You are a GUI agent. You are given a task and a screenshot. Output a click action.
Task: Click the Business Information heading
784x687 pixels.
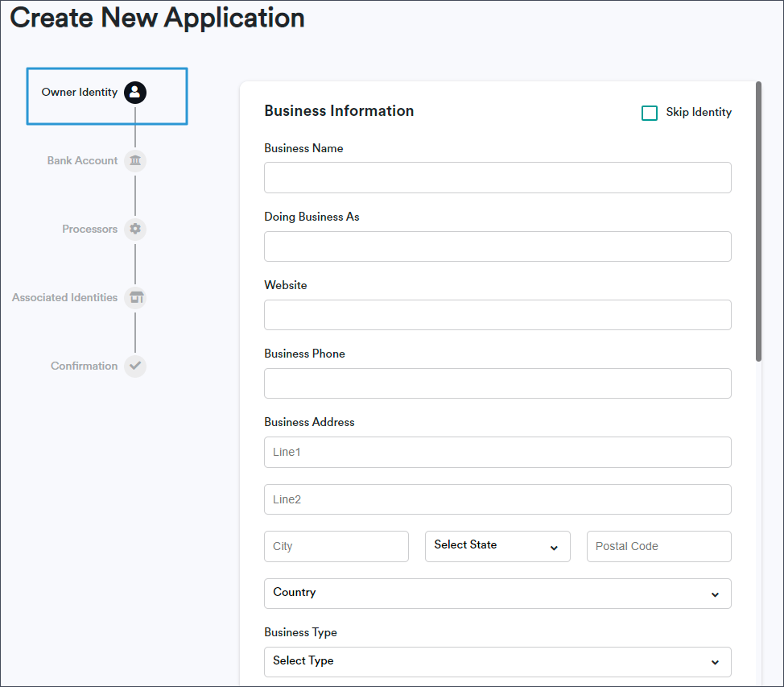pos(339,110)
